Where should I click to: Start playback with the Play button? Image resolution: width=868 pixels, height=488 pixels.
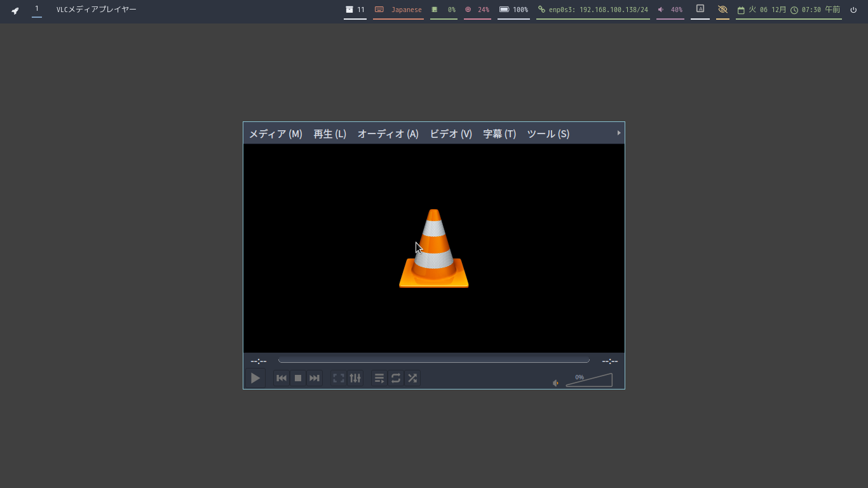click(255, 378)
